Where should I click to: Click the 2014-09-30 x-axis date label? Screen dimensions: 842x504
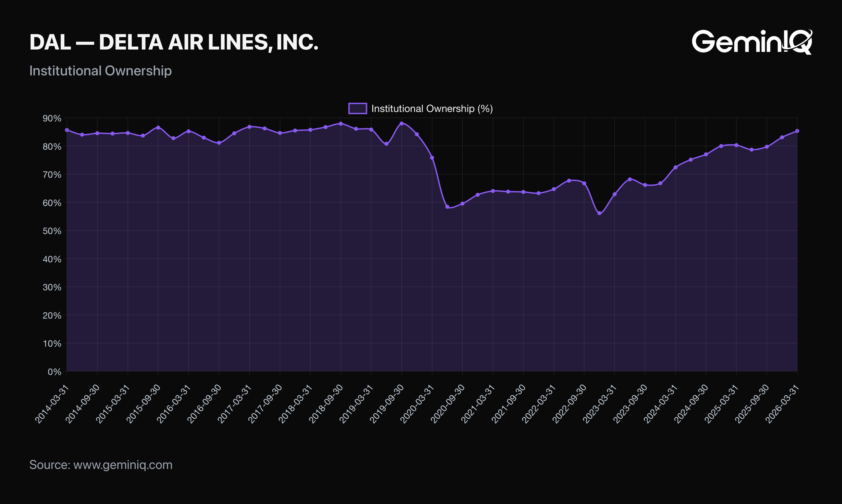[83, 404]
